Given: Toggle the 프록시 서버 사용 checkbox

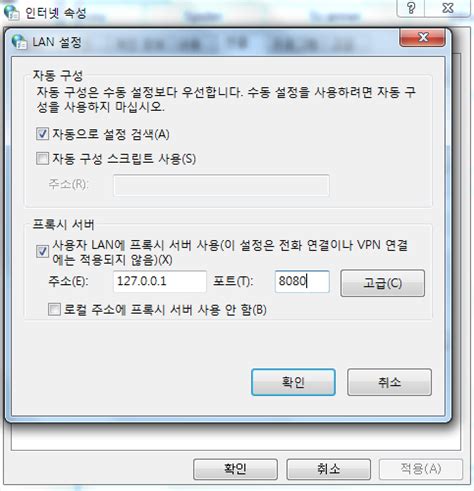Looking at the screenshot, I should (42, 251).
